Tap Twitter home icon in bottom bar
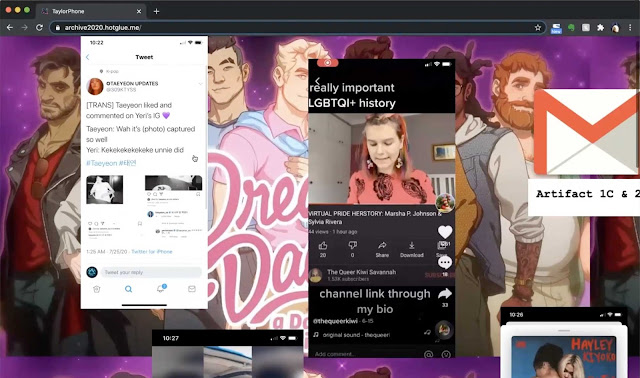This screenshot has width=640, height=378. (97, 289)
